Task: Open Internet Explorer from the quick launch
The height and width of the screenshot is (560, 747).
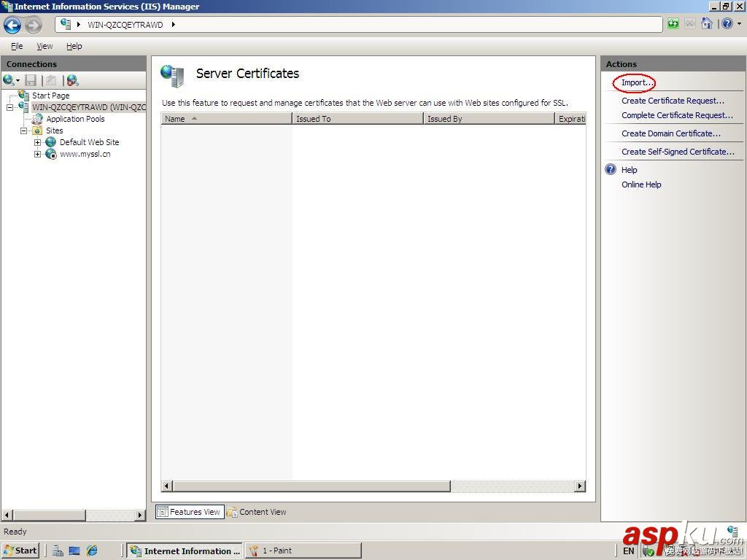Action: pos(92,551)
